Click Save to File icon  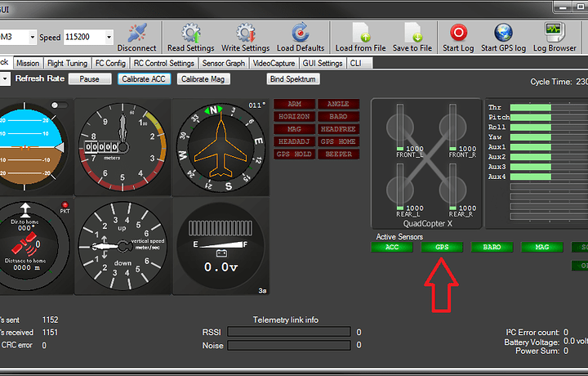point(412,33)
